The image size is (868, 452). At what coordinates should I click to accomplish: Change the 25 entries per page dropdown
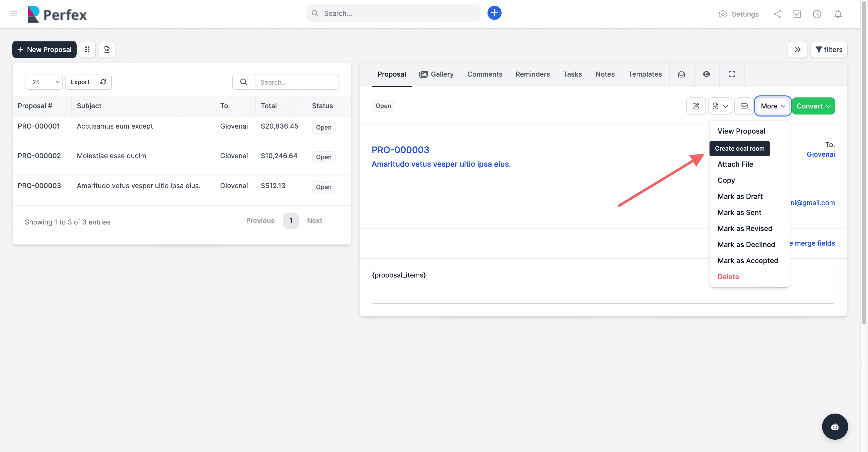point(43,82)
